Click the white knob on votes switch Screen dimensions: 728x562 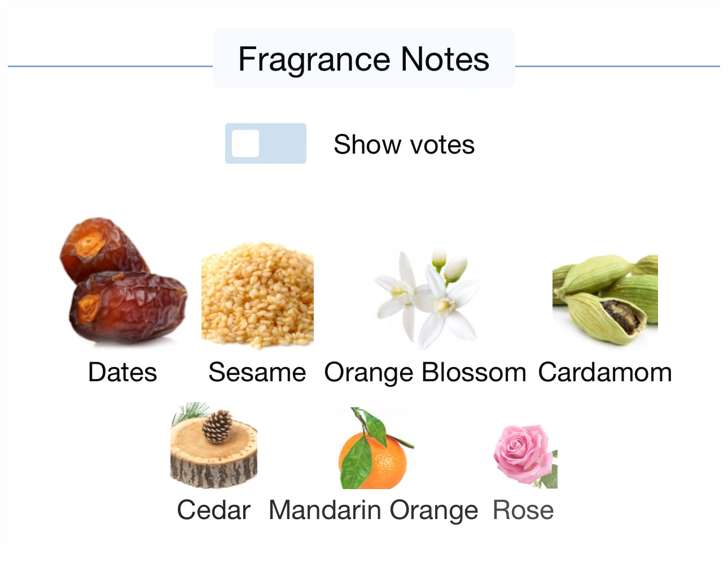(246, 143)
